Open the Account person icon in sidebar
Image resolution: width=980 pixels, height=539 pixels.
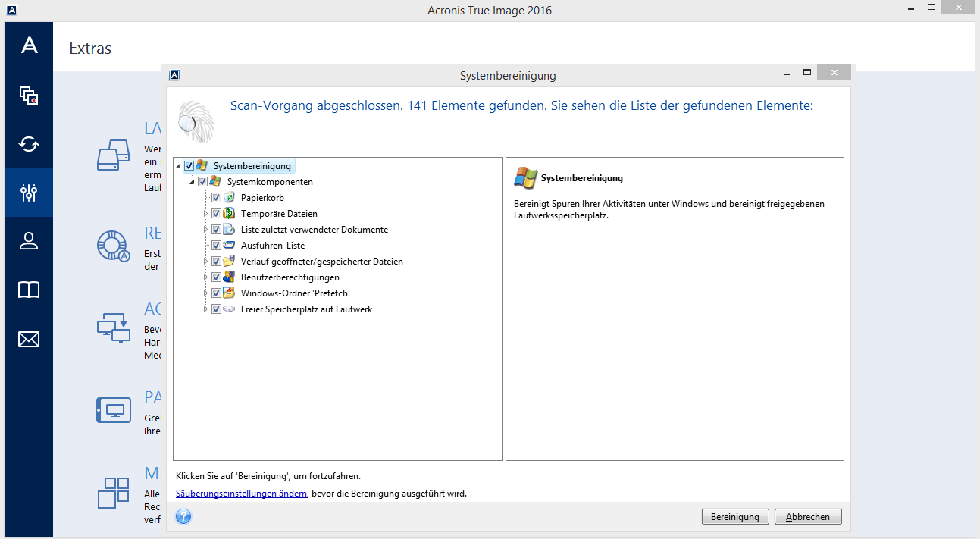point(29,241)
